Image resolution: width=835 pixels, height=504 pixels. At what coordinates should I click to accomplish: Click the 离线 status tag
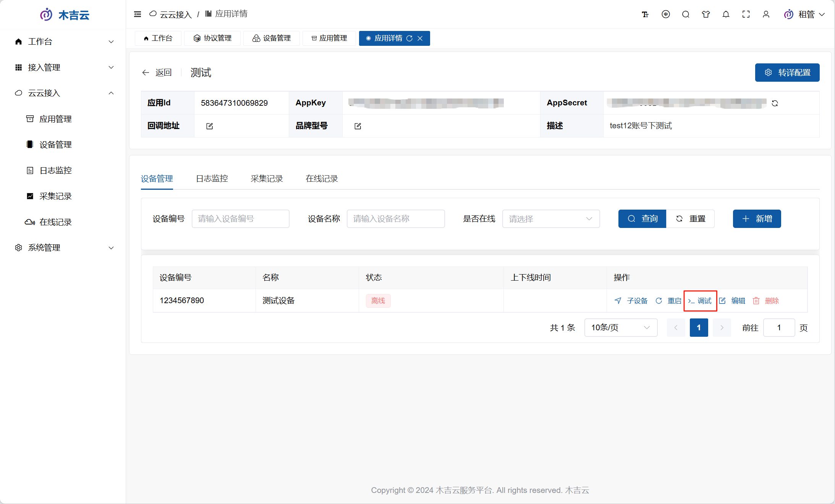378,301
